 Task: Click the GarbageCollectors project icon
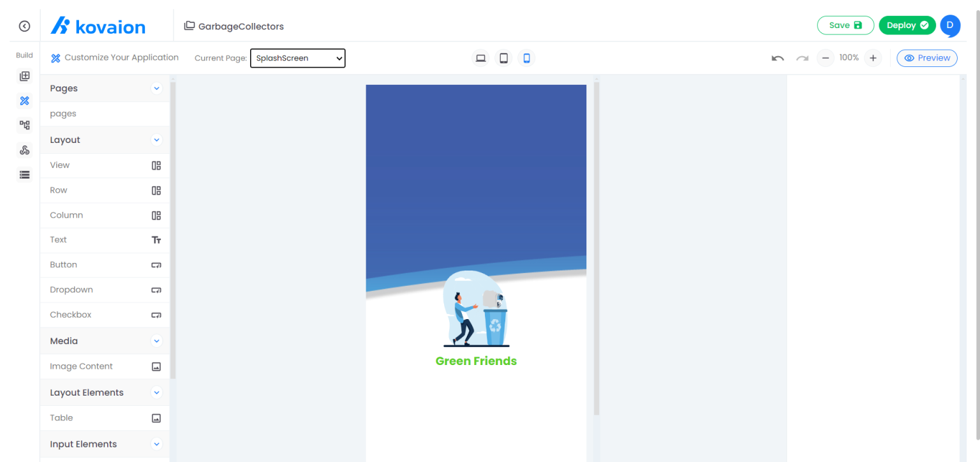point(189,26)
